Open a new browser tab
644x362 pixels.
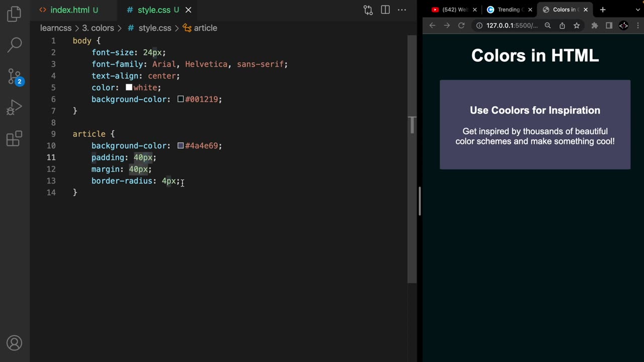pos(603,10)
